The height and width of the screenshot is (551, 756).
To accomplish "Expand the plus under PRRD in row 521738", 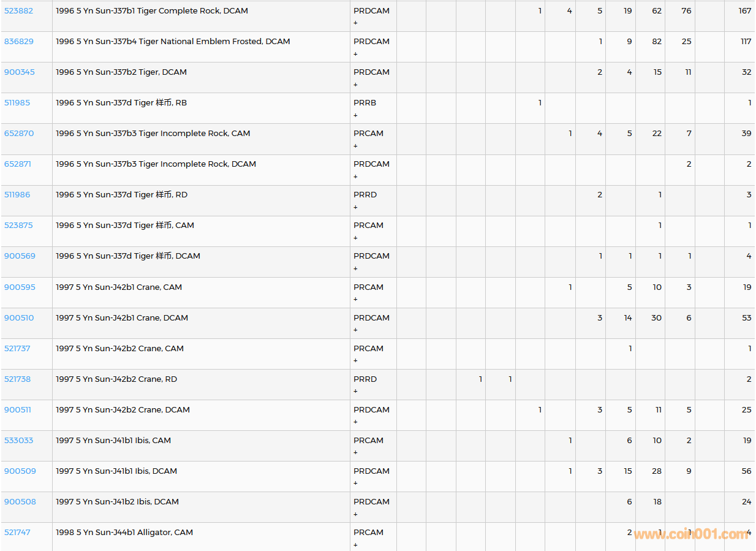I will pos(355,392).
